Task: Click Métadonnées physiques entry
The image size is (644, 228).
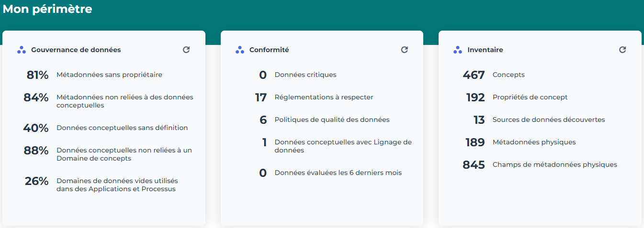Action: click(534, 142)
